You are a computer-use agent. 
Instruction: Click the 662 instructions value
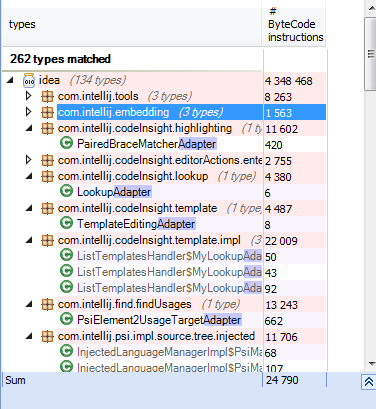[x=274, y=321]
